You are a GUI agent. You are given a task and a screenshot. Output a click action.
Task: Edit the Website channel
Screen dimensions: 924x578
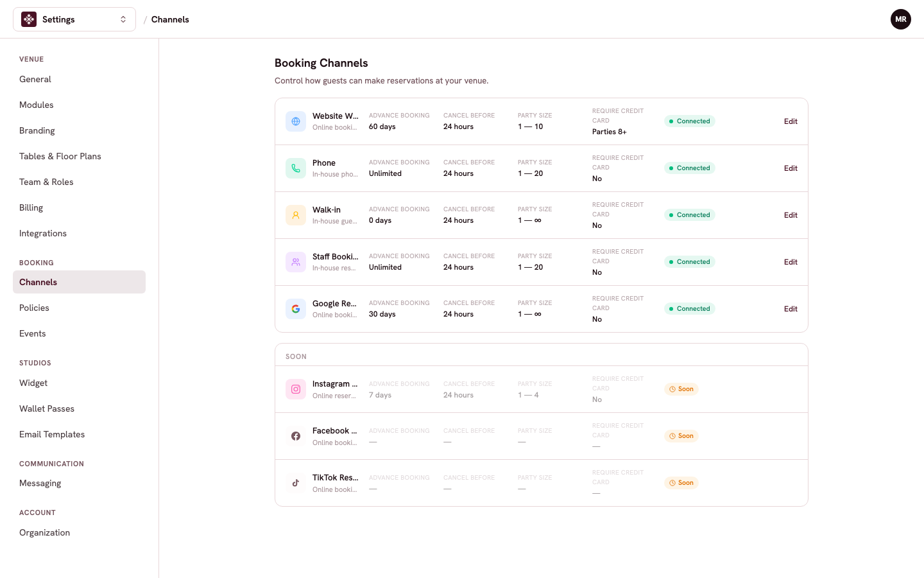791,121
